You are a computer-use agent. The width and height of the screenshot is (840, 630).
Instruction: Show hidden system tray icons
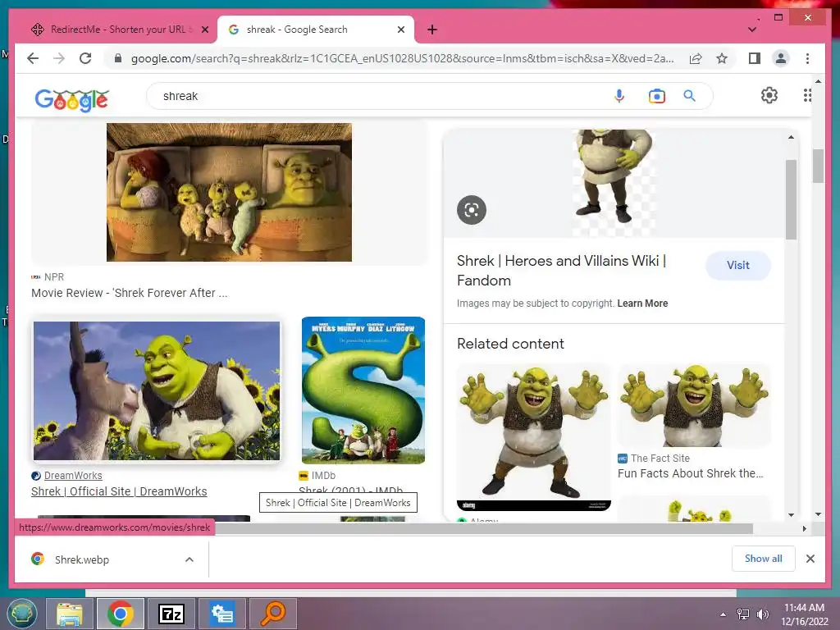point(724,614)
